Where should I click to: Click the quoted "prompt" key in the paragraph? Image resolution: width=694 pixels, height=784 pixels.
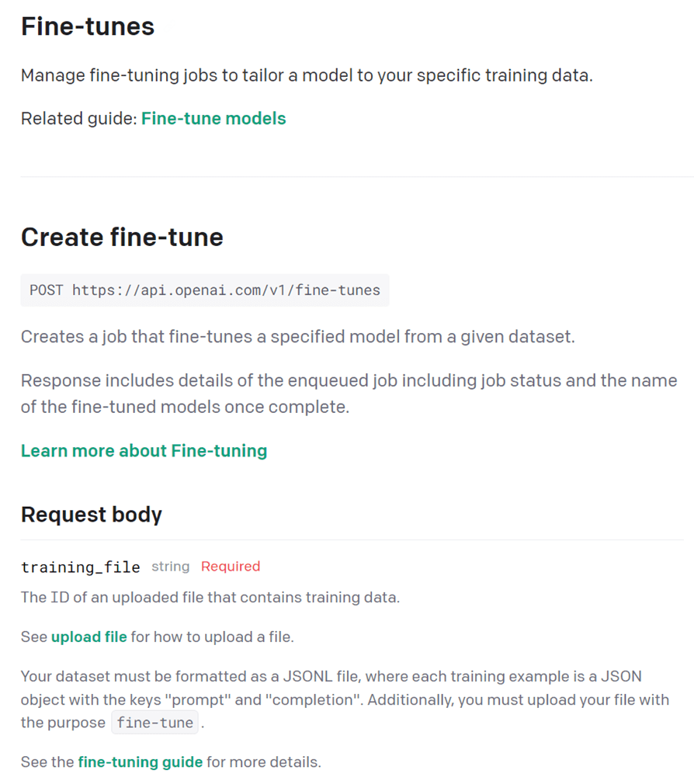pyautogui.click(x=203, y=700)
